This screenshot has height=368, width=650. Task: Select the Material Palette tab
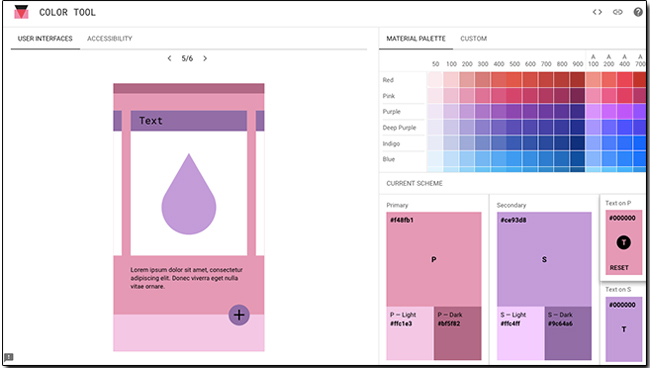(416, 39)
